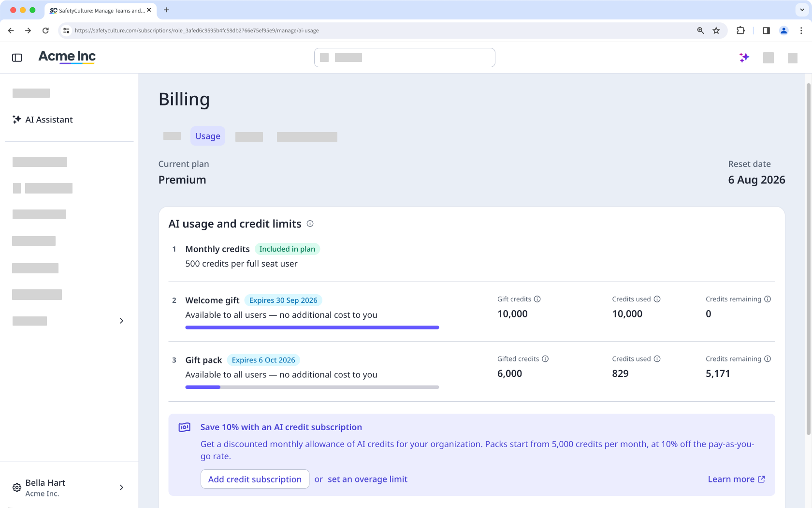The height and width of the screenshot is (508, 812).
Task: Close the SafetyCulture browser tab
Action: pos(149,10)
